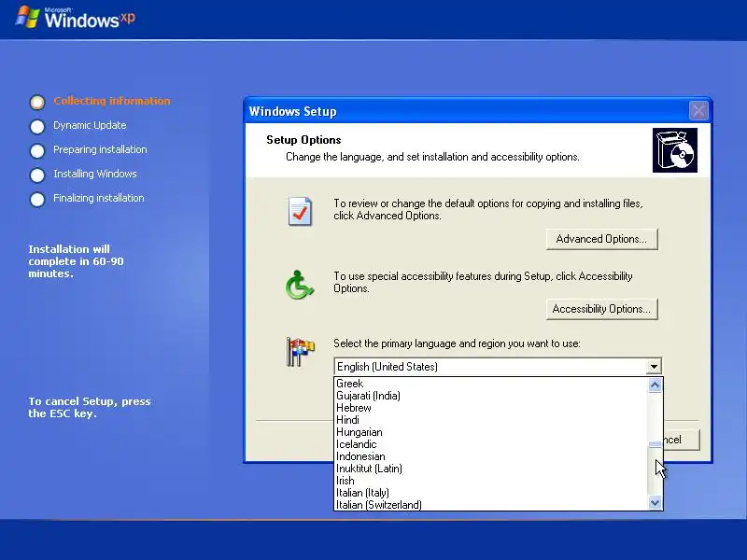
Task: Click the partially hidden Cancel button
Action: coord(682,440)
